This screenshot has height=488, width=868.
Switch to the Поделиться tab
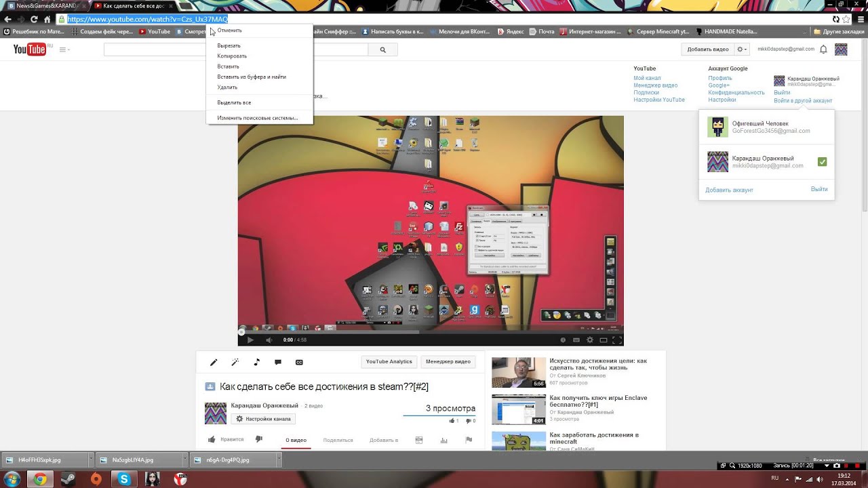(338, 441)
